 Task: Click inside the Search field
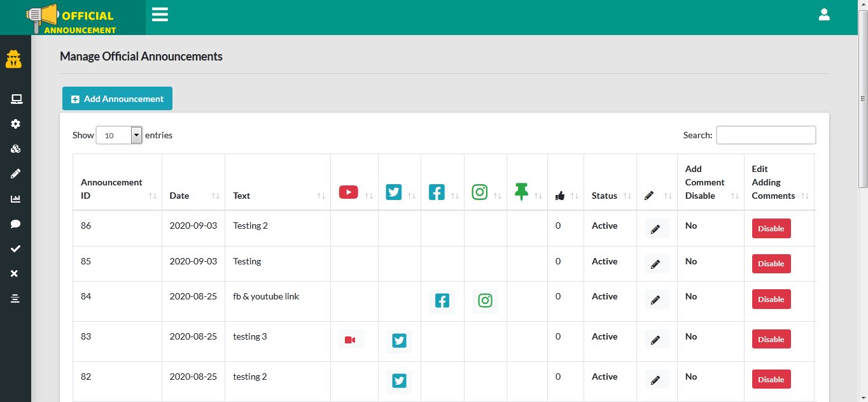766,135
